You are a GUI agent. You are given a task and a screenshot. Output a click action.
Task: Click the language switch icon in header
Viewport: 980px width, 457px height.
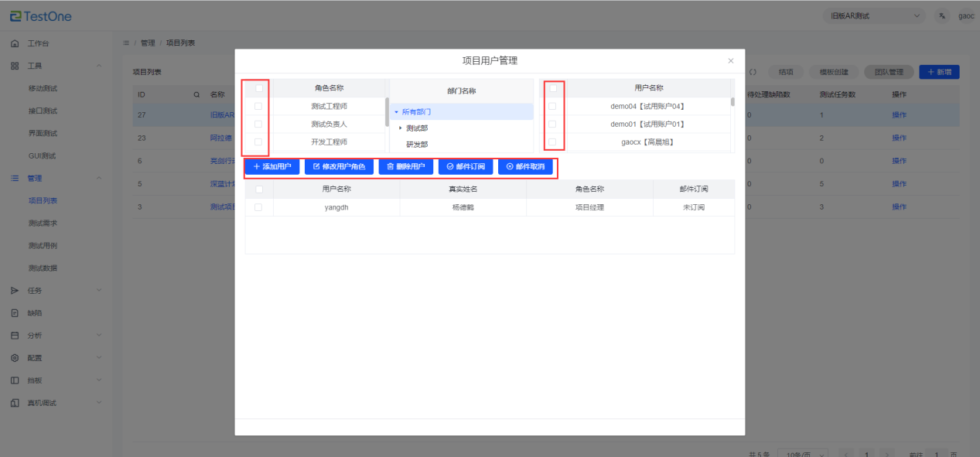click(941, 15)
